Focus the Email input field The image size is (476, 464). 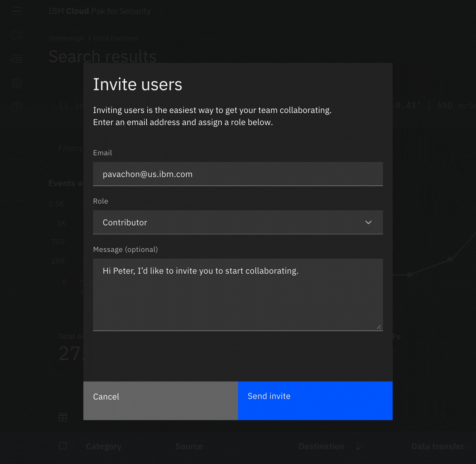238,174
